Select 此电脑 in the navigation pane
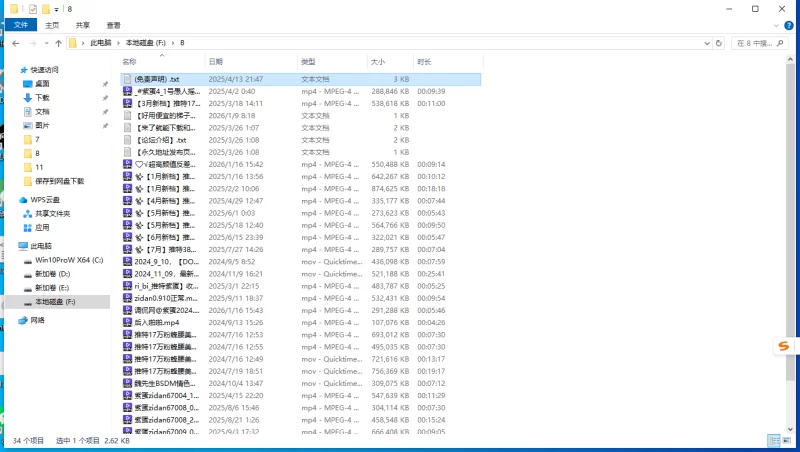The image size is (800, 452). [40, 246]
